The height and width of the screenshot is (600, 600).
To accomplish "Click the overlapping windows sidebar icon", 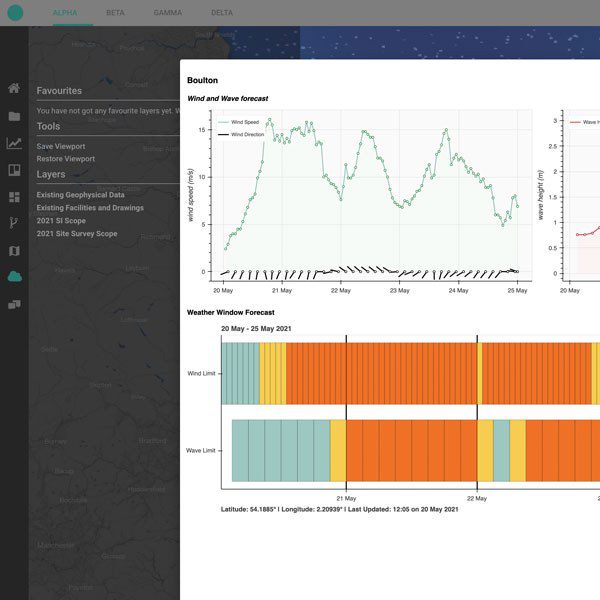I will 14,304.
